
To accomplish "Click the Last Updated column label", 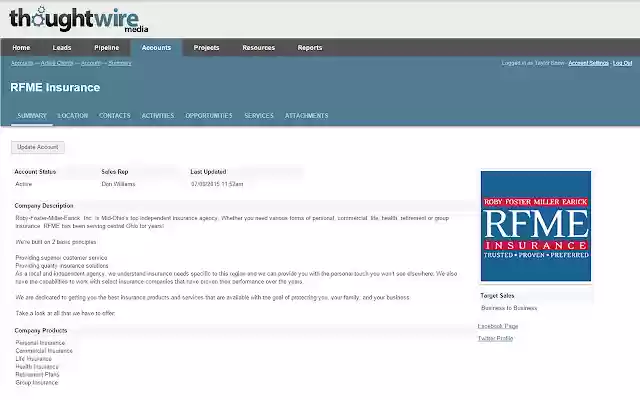I will (x=208, y=172).
